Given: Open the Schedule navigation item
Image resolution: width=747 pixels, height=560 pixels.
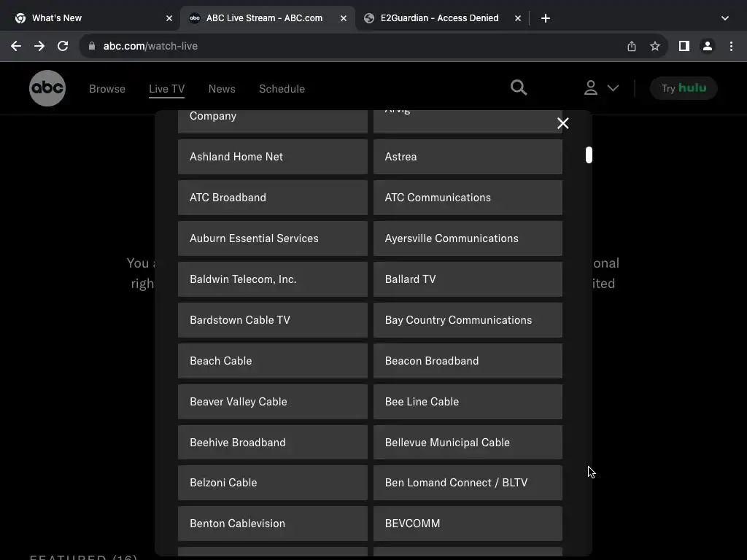Looking at the screenshot, I should pos(282,89).
